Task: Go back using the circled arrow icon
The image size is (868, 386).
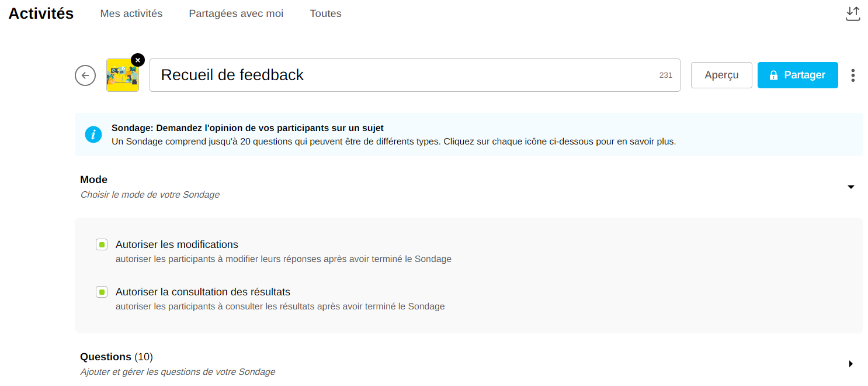Action: 85,75
